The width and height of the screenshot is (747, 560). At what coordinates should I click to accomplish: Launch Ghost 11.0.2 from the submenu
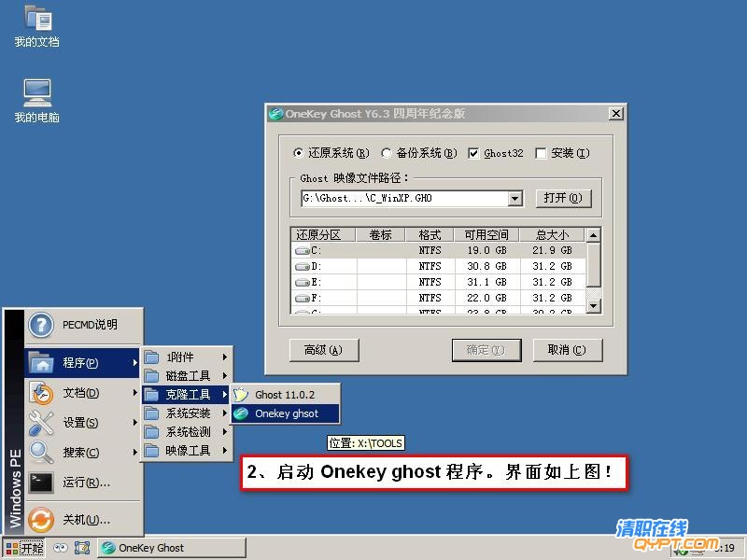(286, 394)
